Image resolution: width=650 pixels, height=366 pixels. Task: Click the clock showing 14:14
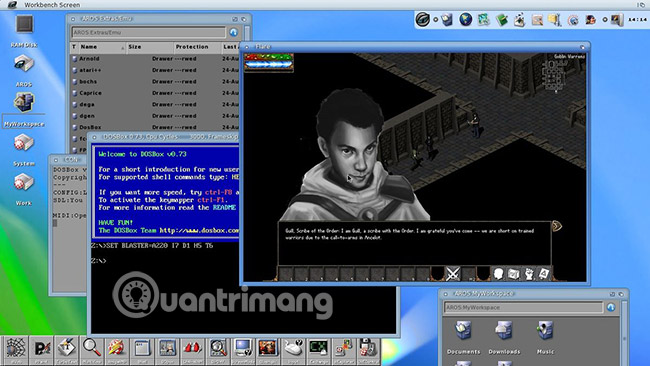click(x=637, y=19)
